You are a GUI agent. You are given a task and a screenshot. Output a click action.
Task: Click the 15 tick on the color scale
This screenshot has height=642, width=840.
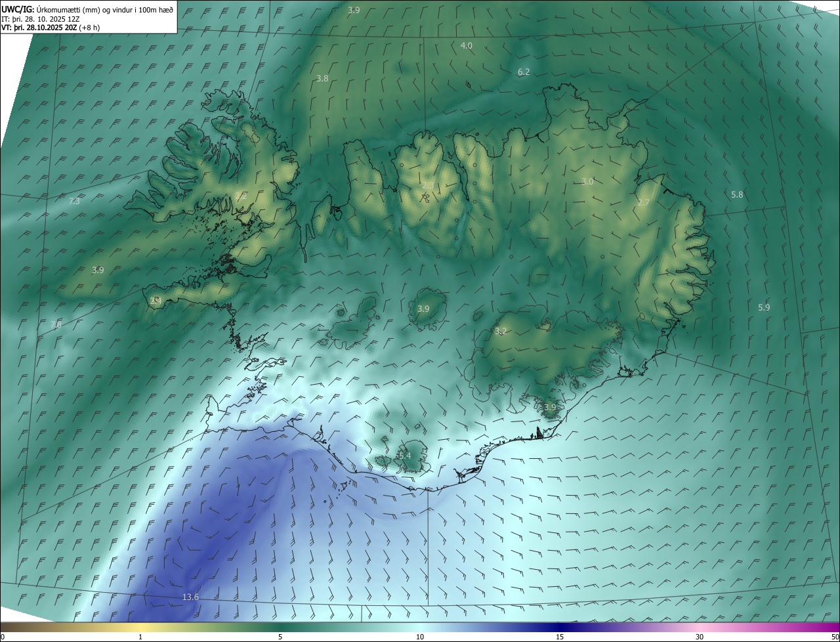point(560,637)
